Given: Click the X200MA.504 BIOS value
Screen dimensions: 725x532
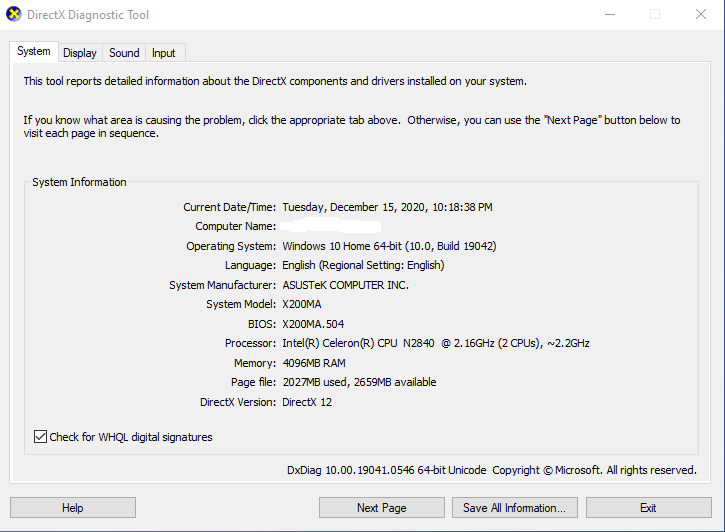Looking at the screenshot, I should tap(314, 324).
